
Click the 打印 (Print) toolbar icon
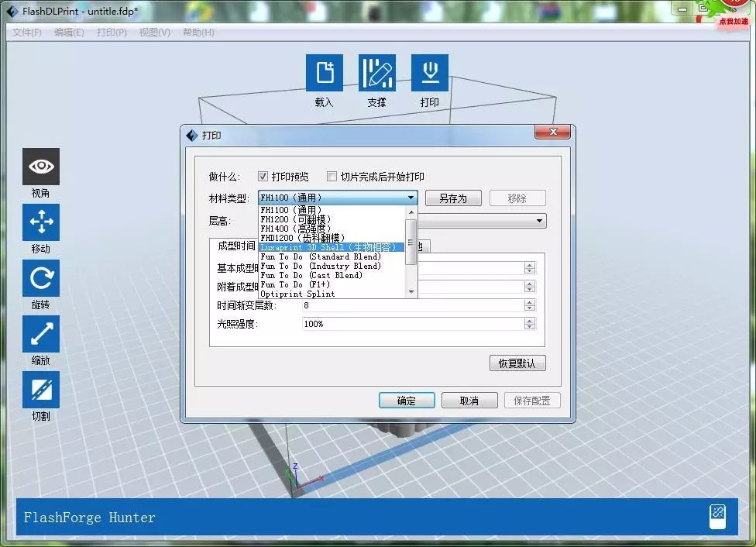point(430,73)
